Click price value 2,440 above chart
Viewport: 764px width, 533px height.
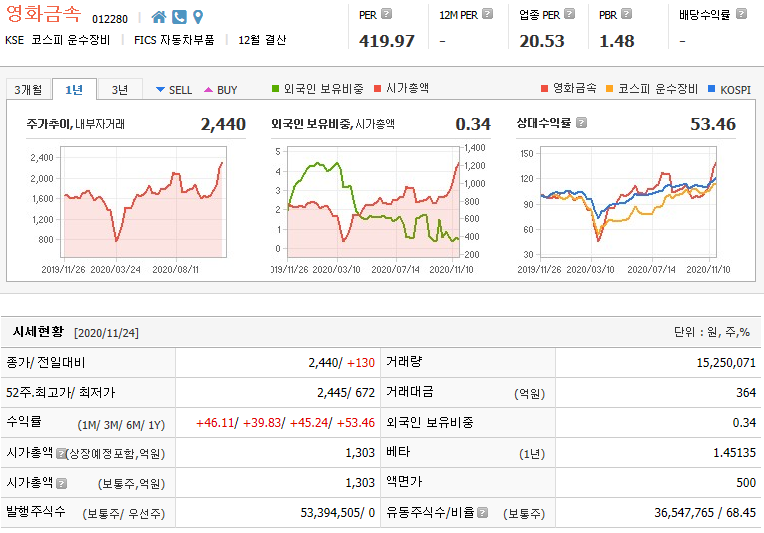(x=223, y=124)
